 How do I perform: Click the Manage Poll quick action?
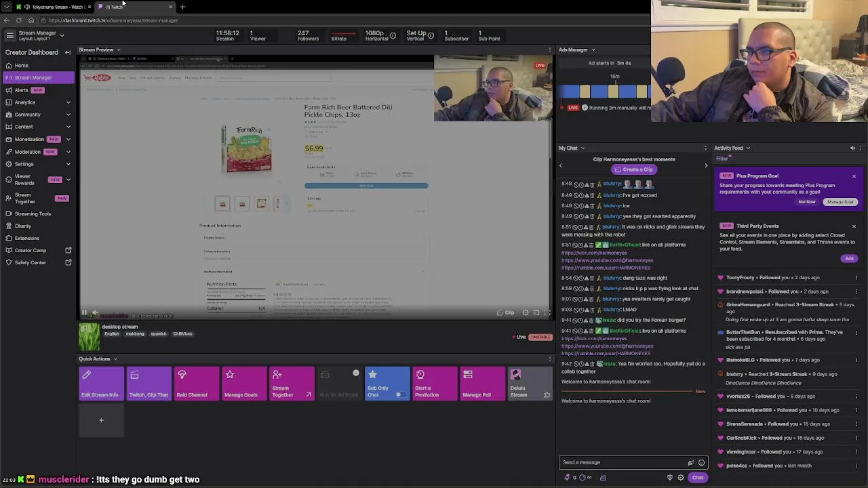[483, 384]
